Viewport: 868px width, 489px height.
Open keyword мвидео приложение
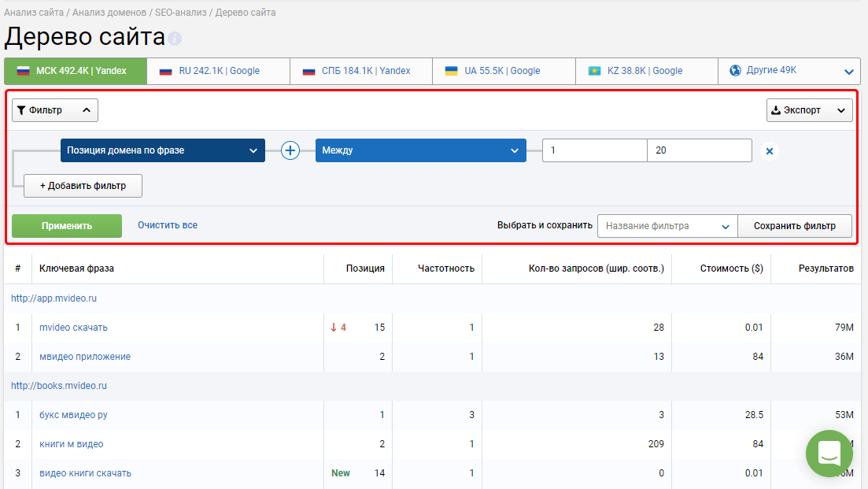pos(85,357)
